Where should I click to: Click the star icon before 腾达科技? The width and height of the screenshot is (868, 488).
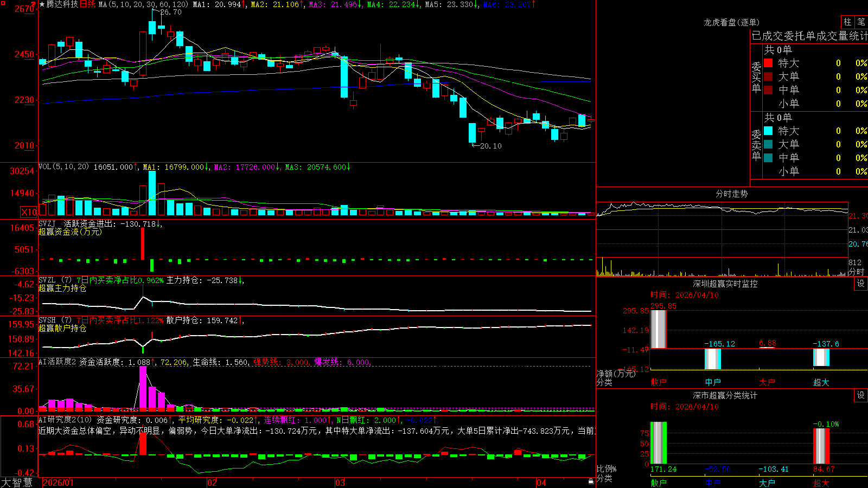point(42,4)
